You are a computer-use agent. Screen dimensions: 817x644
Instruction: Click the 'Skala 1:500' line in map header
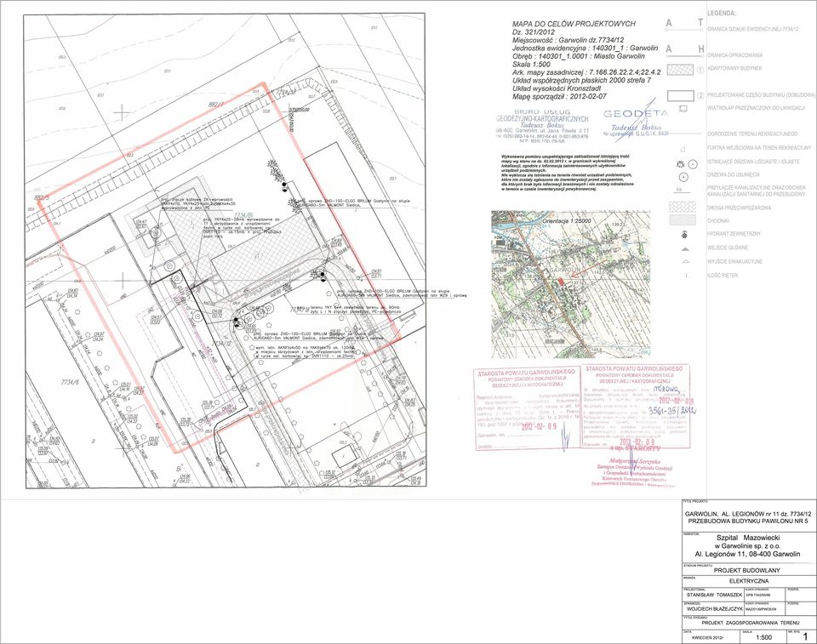[x=531, y=65]
